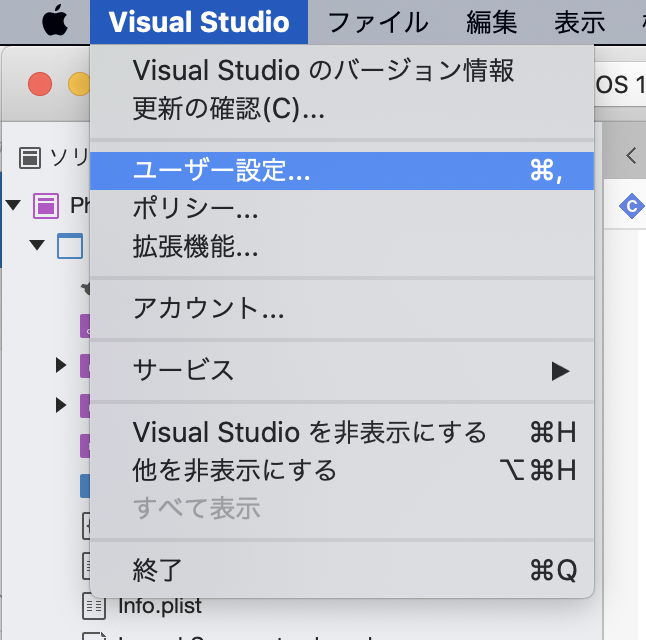Click the blue C# file tab icon
This screenshot has width=646, height=640.
(x=632, y=206)
